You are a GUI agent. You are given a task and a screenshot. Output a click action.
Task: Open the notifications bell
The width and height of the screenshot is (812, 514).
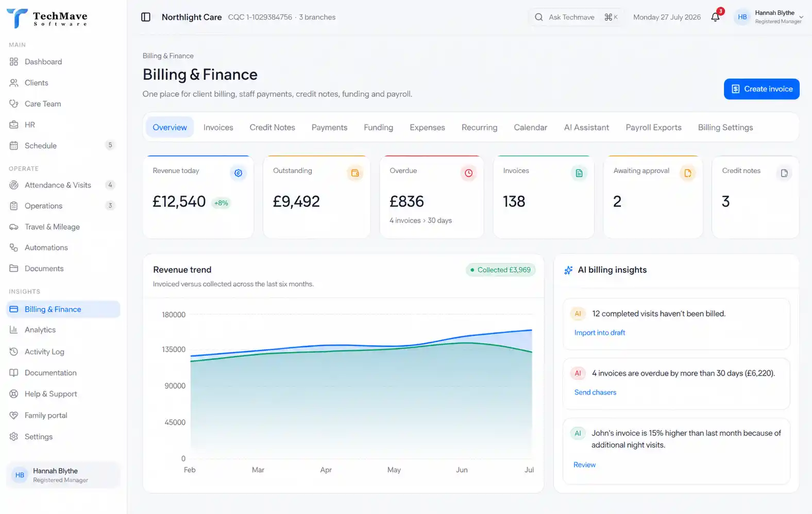pyautogui.click(x=715, y=17)
